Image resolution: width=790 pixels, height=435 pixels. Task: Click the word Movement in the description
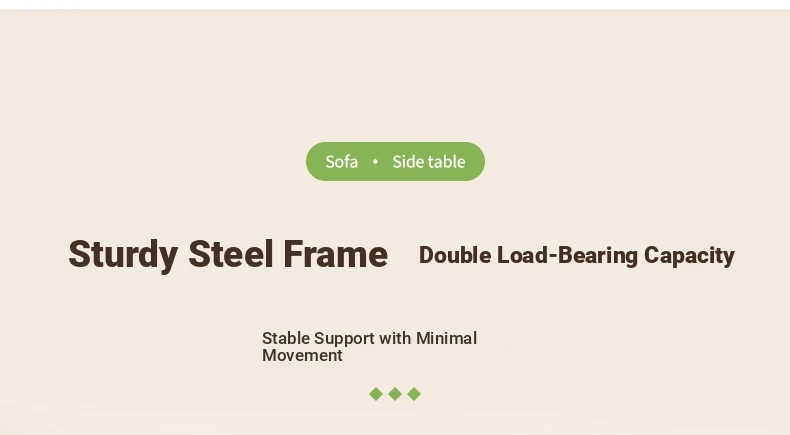302,355
